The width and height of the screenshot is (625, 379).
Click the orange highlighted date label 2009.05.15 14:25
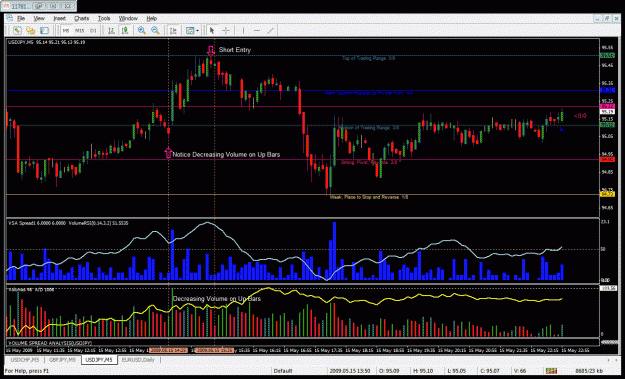click(x=168, y=350)
